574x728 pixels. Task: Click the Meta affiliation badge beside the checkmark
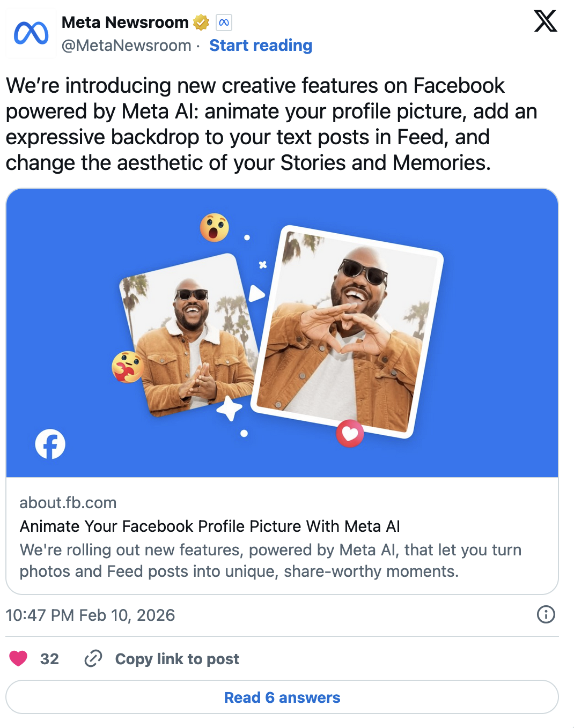click(x=224, y=23)
